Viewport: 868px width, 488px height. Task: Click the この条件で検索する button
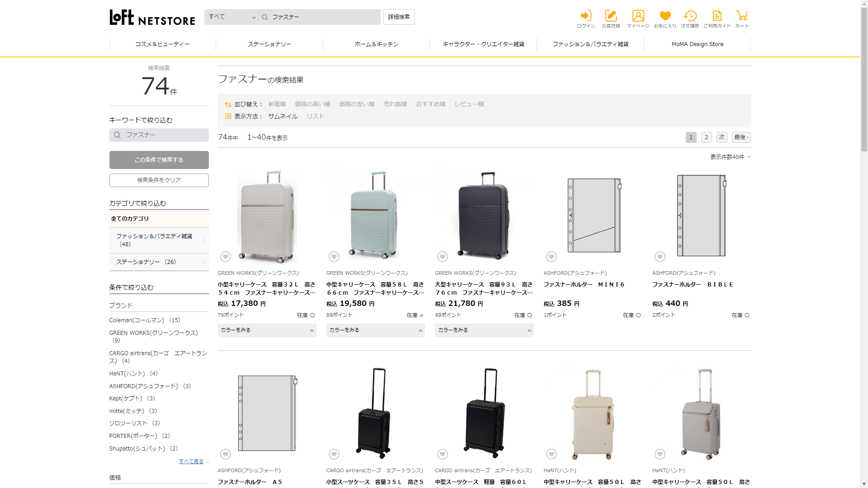[159, 160]
